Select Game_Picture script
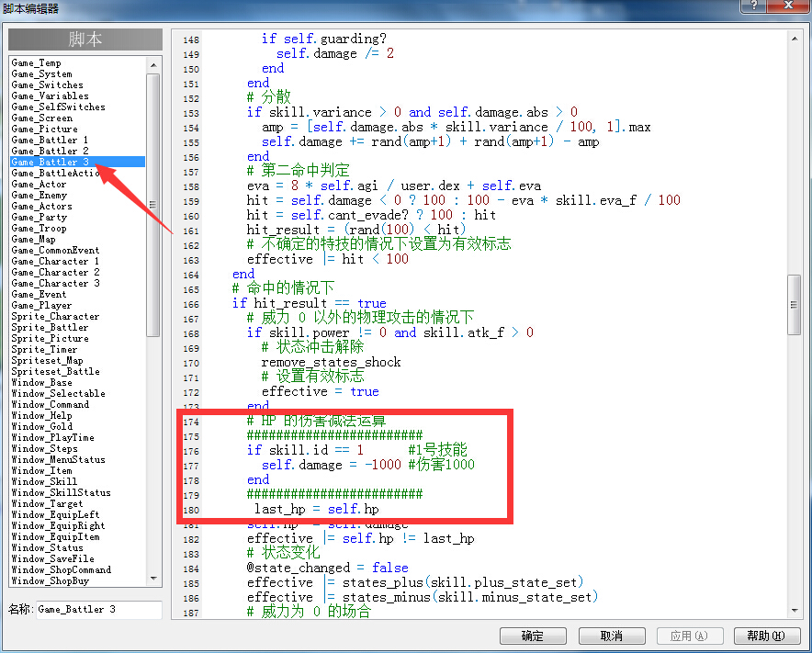812x653 pixels. [x=44, y=129]
